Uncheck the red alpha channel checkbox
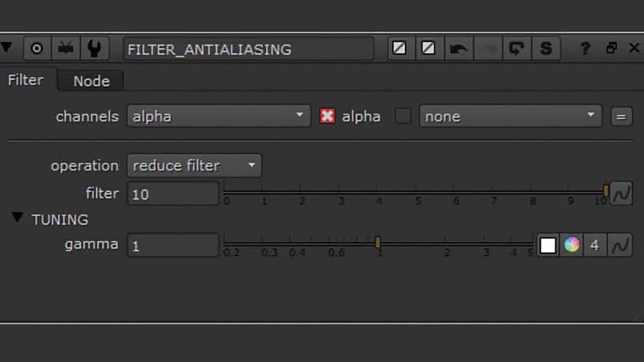Viewport: 644px width, 362px height. coord(327,116)
